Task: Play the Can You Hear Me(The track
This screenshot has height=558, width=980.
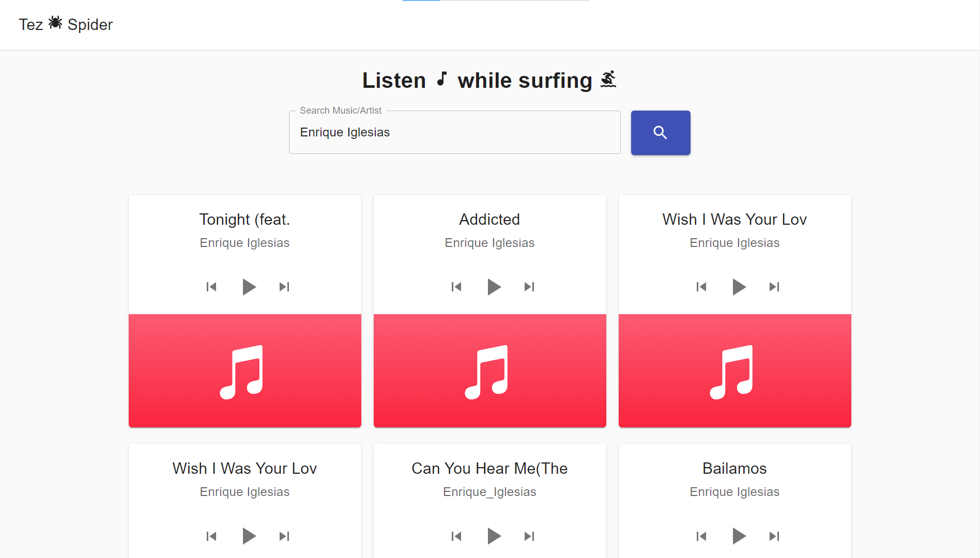Action: 494,536
